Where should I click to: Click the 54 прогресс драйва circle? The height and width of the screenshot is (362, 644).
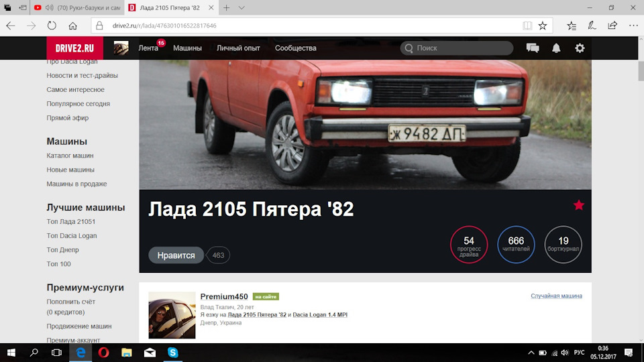(x=469, y=245)
